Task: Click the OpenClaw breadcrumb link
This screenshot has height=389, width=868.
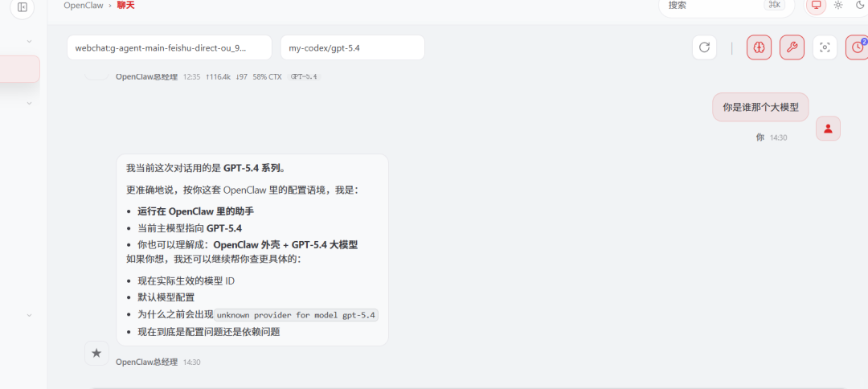Action: pyautogui.click(x=83, y=6)
